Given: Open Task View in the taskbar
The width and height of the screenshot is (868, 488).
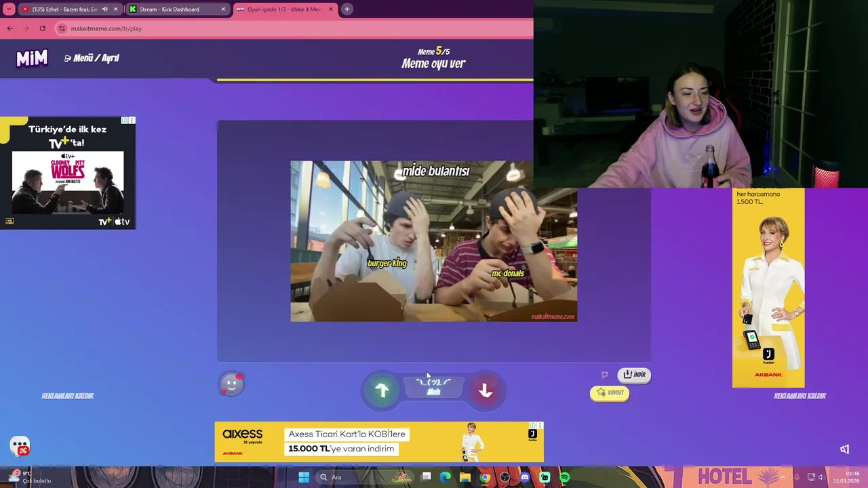Looking at the screenshot, I should click(x=426, y=477).
